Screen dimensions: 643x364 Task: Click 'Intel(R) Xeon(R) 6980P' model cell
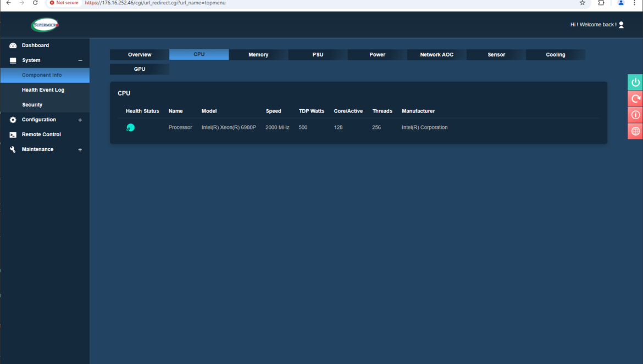(229, 127)
